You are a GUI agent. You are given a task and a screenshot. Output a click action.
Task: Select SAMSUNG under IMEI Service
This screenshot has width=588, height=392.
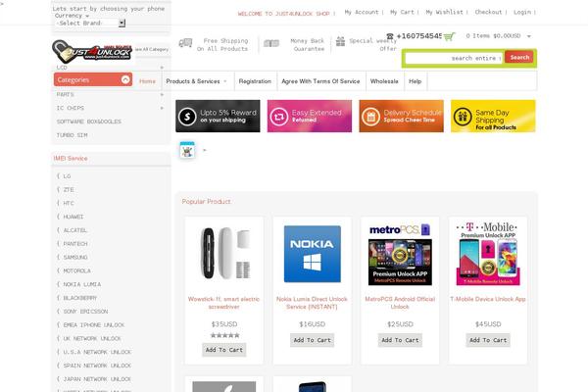(x=75, y=258)
